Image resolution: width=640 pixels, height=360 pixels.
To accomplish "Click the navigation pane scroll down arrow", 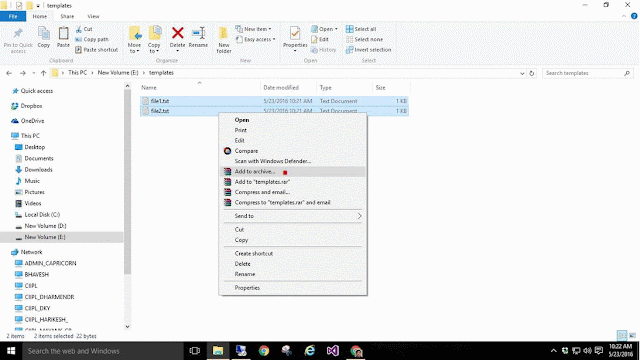I will [127, 327].
